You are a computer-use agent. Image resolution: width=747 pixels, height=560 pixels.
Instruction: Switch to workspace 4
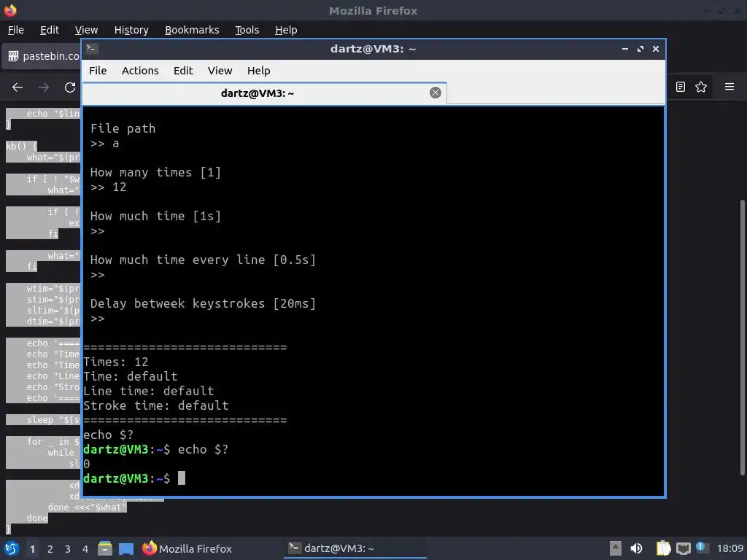85,549
